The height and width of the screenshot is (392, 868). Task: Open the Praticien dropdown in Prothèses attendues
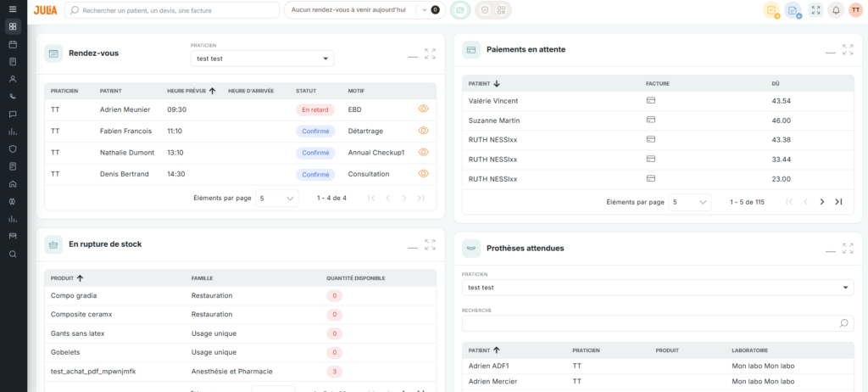(658, 287)
